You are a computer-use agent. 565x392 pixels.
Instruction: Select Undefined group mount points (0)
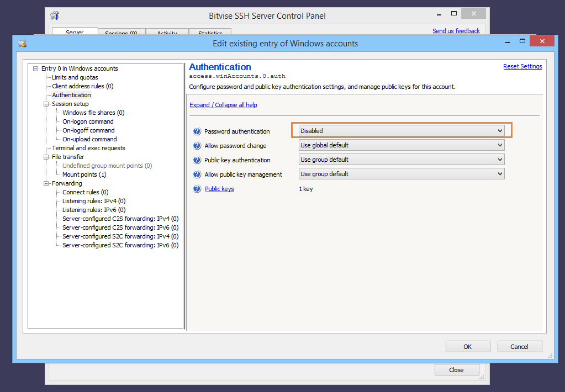(x=107, y=166)
